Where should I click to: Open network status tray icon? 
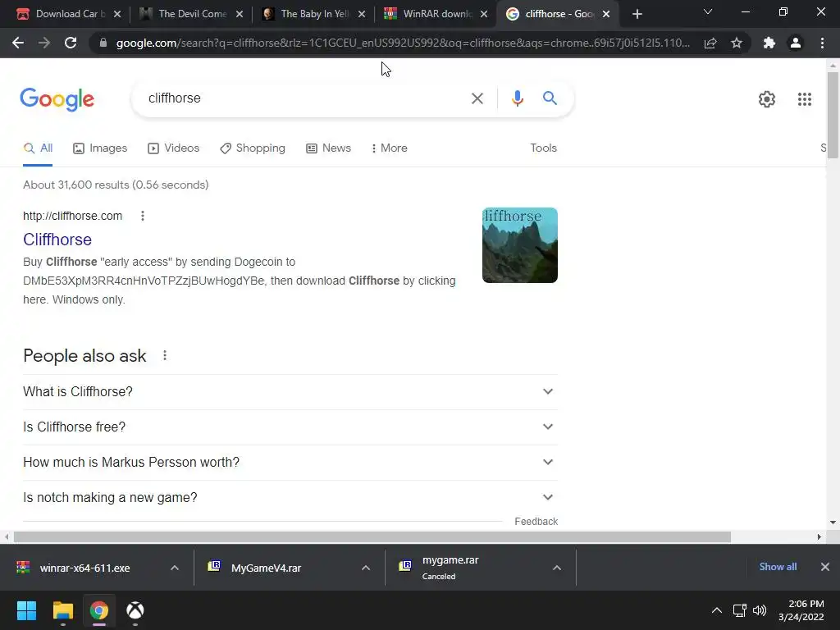740,610
